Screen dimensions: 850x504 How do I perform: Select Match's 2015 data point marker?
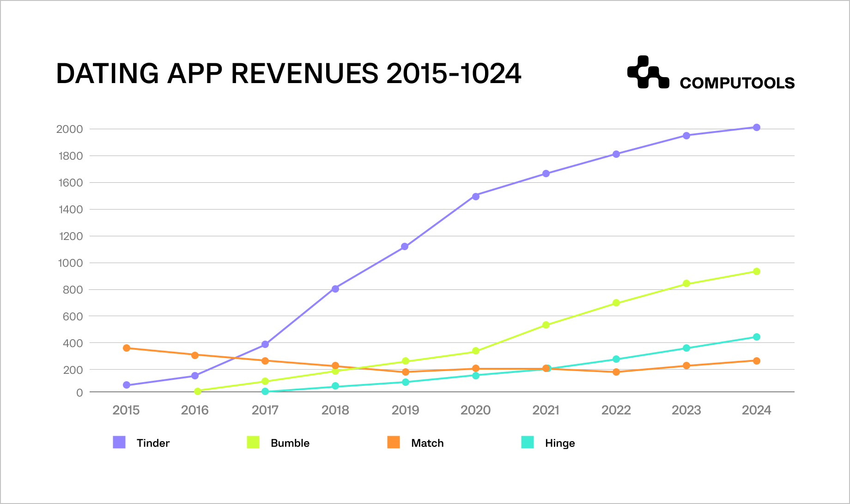click(x=126, y=347)
